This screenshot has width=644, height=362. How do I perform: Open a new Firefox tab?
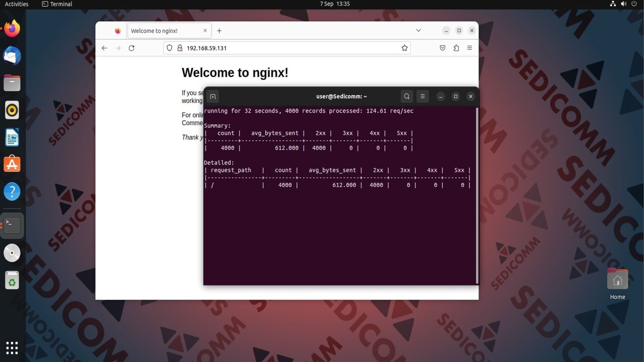[x=219, y=31]
